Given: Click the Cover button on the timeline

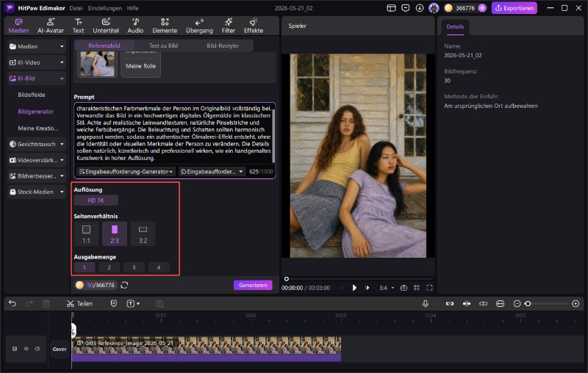Looking at the screenshot, I should tap(60, 349).
